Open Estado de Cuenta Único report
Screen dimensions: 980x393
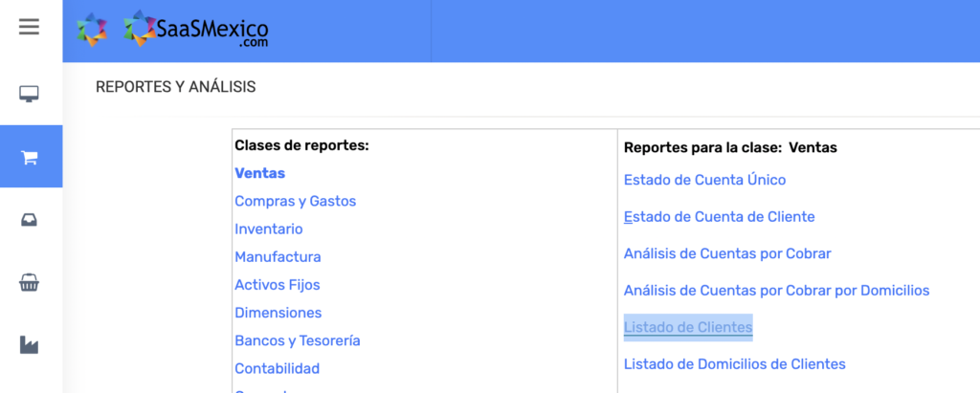click(704, 179)
